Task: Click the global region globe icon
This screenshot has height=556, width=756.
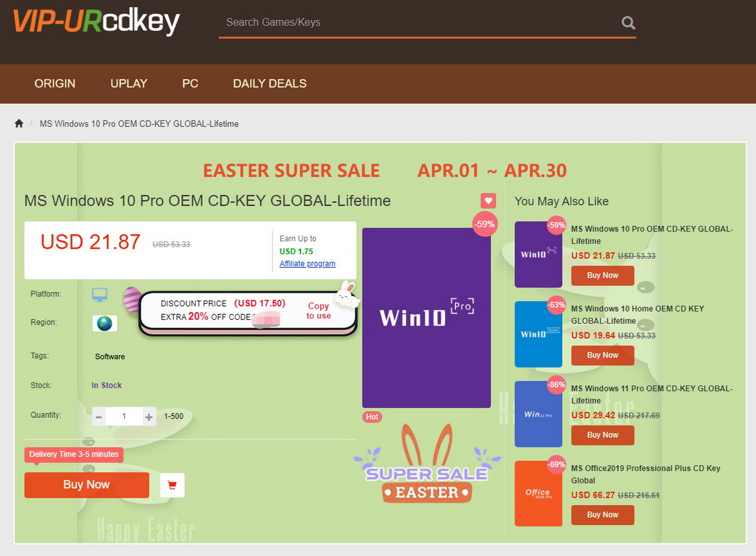Action: click(x=105, y=323)
